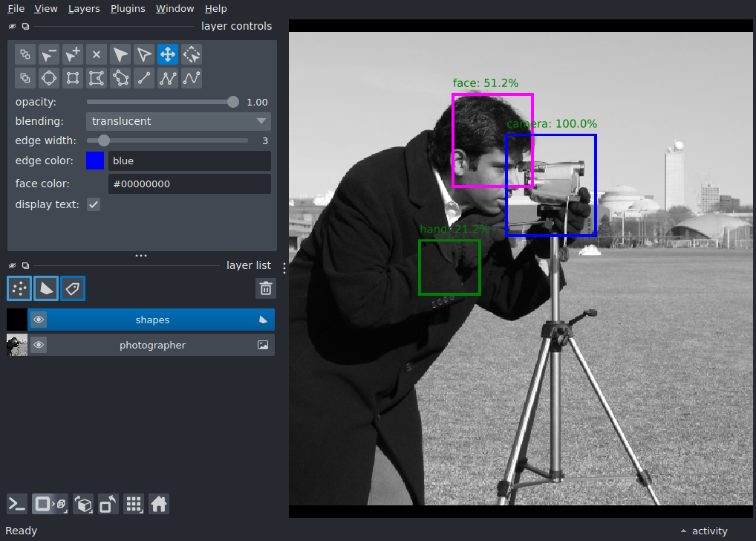Hide the photographer layer visibility
Image resolution: width=756 pixels, height=541 pixels.
pyautogui.click(x=39, y=345)
